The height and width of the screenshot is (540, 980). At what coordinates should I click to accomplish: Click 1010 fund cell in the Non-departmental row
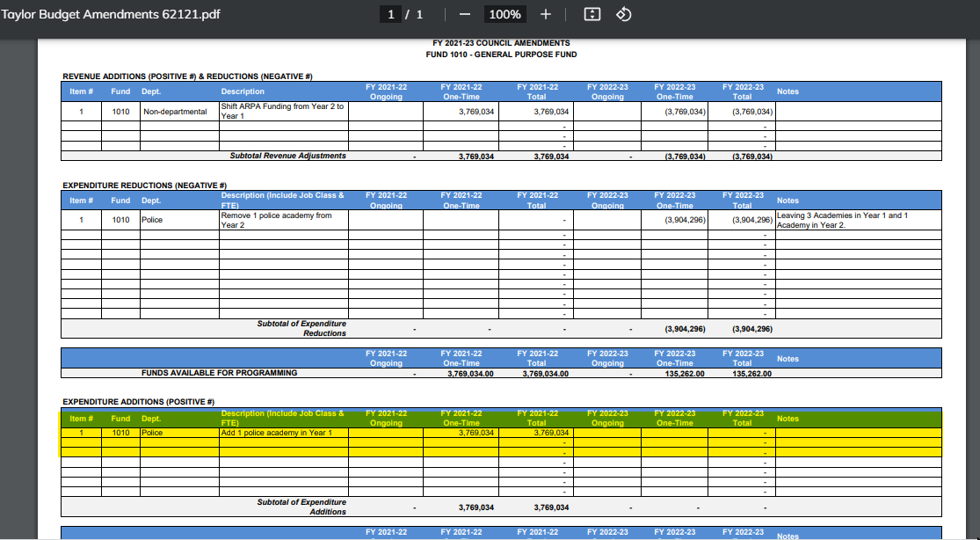tap(120, 112)
